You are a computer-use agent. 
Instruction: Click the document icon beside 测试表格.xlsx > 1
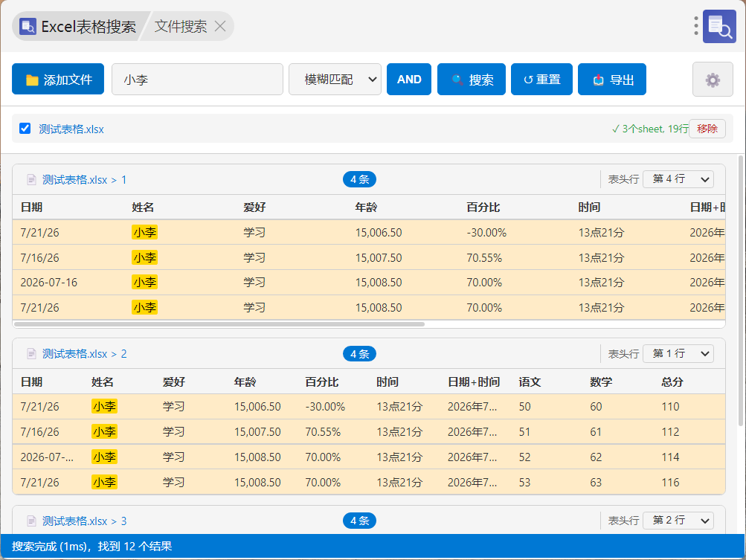click(31, 180)
